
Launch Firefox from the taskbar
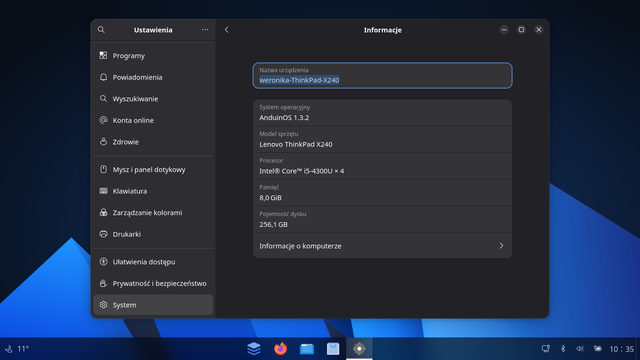click(280, 349)
